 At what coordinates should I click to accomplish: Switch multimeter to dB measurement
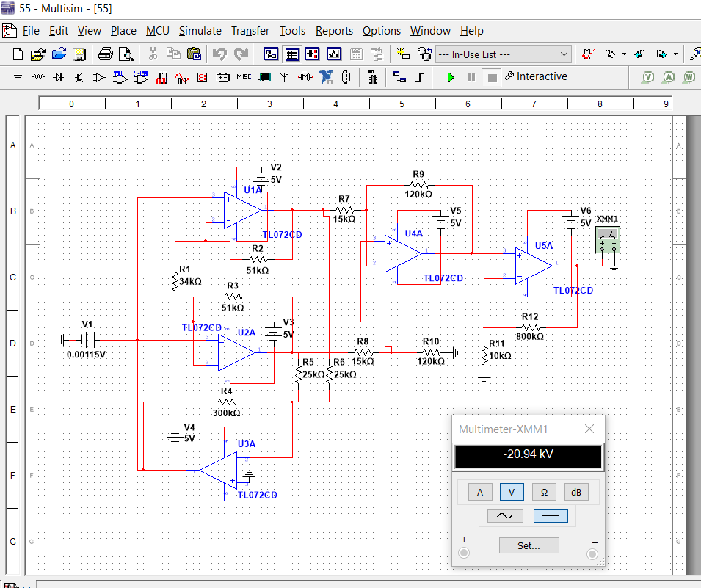pos(575,492)
